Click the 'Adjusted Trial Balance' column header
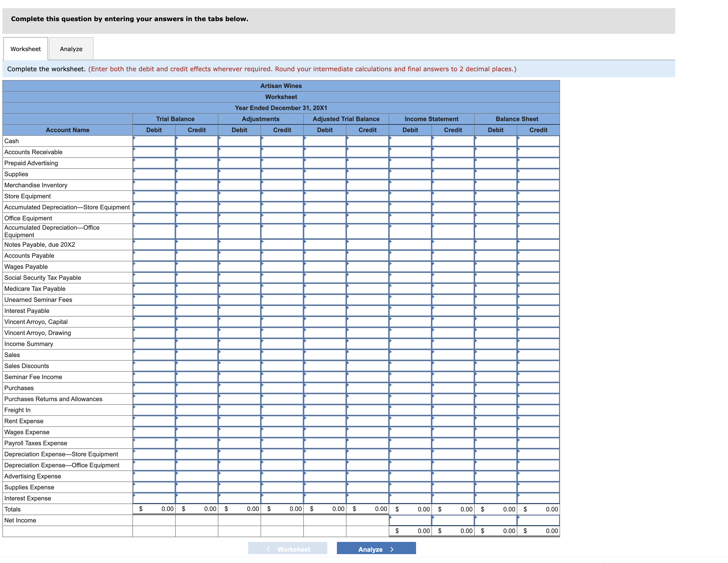Viewport: 728px width, 563px height. pyautogui.click(x=346, y=119)
